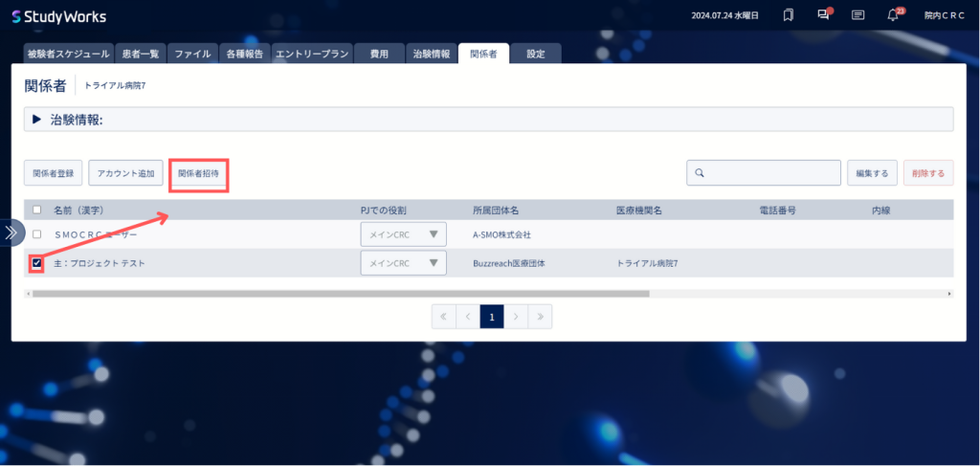Switch to the エントリープラン tab
980x466 pixels.
[312, 54]
